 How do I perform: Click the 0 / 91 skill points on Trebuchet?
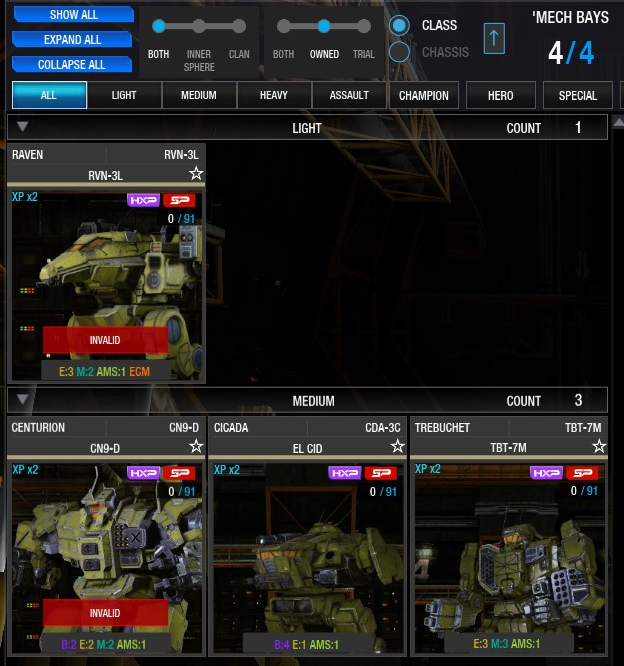point(584,491)
